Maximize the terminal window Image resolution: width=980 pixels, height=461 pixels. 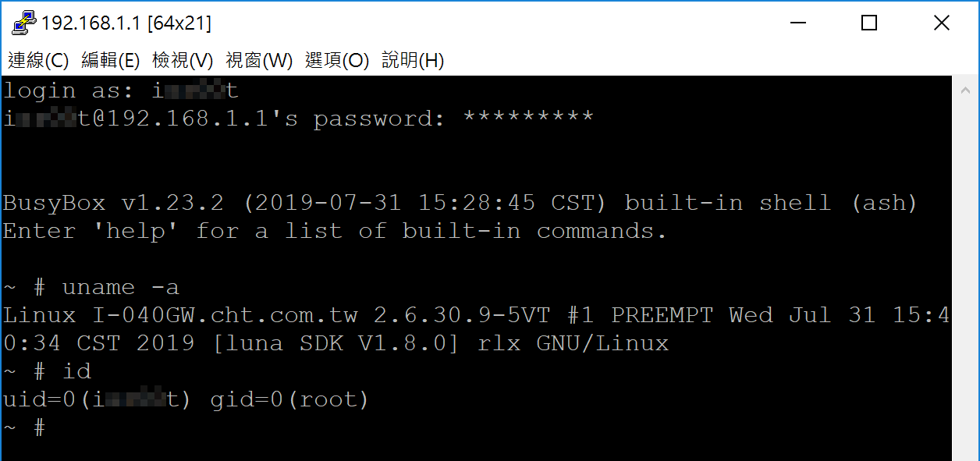point(869,23)
